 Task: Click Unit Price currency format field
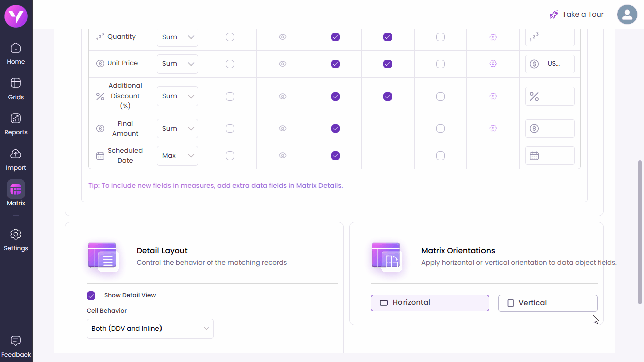[x=549, y=64]
